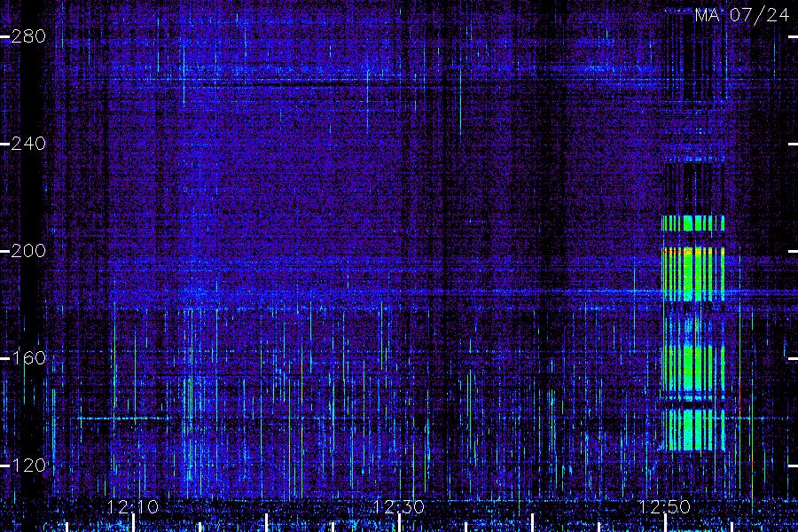
Task: Click the 12:30 time axis label
Action: [399, 507]
